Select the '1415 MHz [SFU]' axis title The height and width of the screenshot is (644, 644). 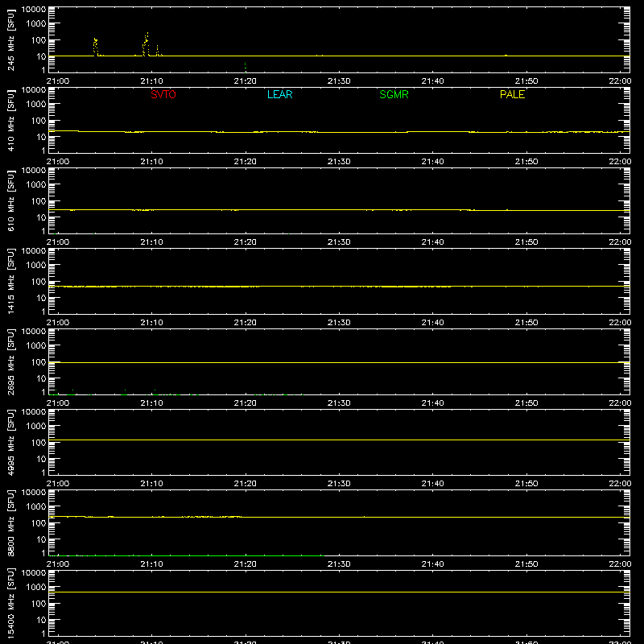[10, 281]
